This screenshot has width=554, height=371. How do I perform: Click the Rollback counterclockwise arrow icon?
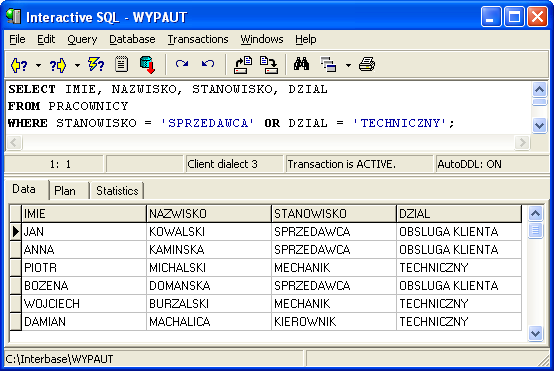(x=208, y=64)
